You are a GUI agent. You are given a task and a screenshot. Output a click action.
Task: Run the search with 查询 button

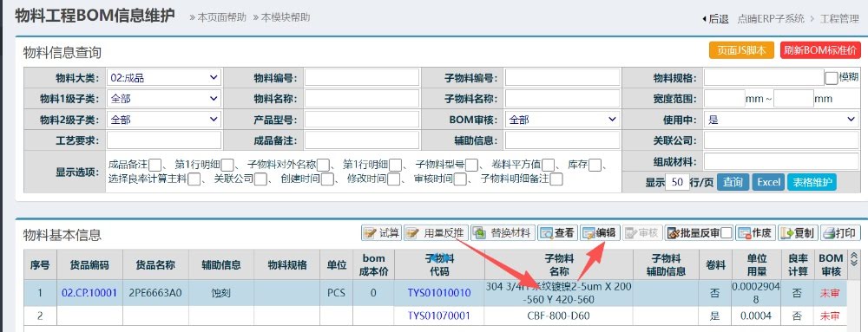(733, 182)
